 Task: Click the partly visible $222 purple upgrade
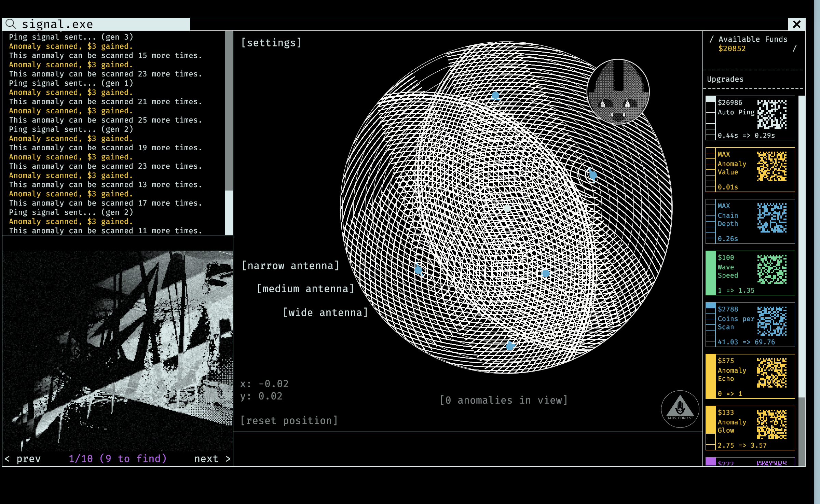750,462
